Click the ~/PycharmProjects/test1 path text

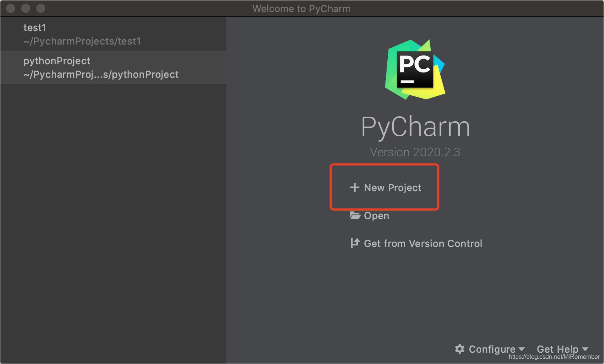82,41
